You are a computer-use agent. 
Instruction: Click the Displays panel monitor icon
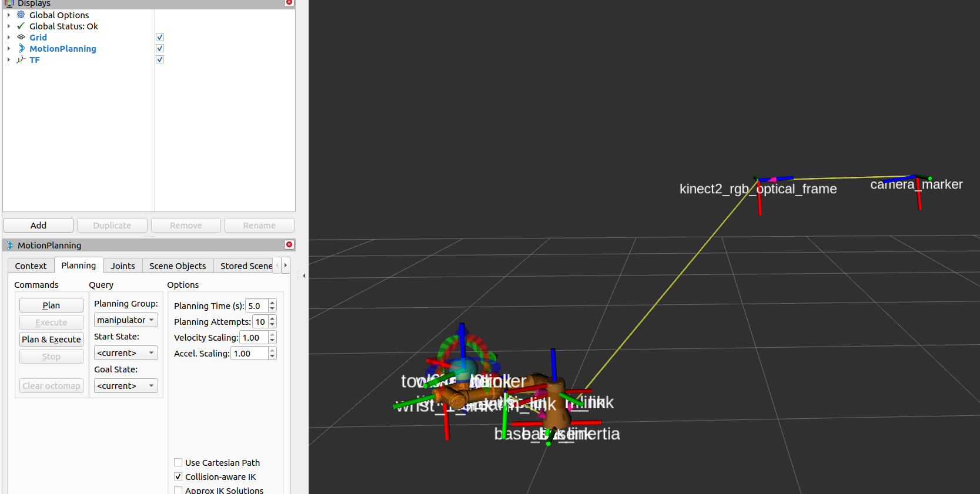pyautogui.click(x=9, y=3)
